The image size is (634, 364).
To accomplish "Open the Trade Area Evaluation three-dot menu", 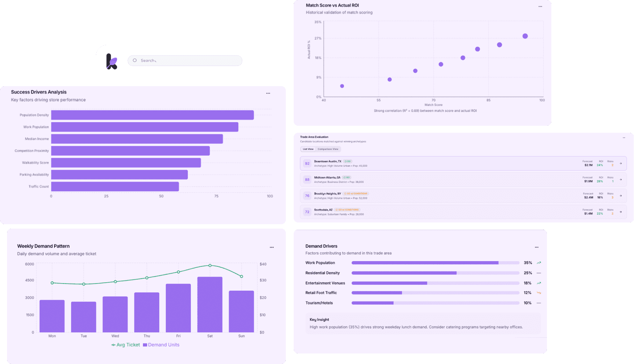I will tap(623, 138).
